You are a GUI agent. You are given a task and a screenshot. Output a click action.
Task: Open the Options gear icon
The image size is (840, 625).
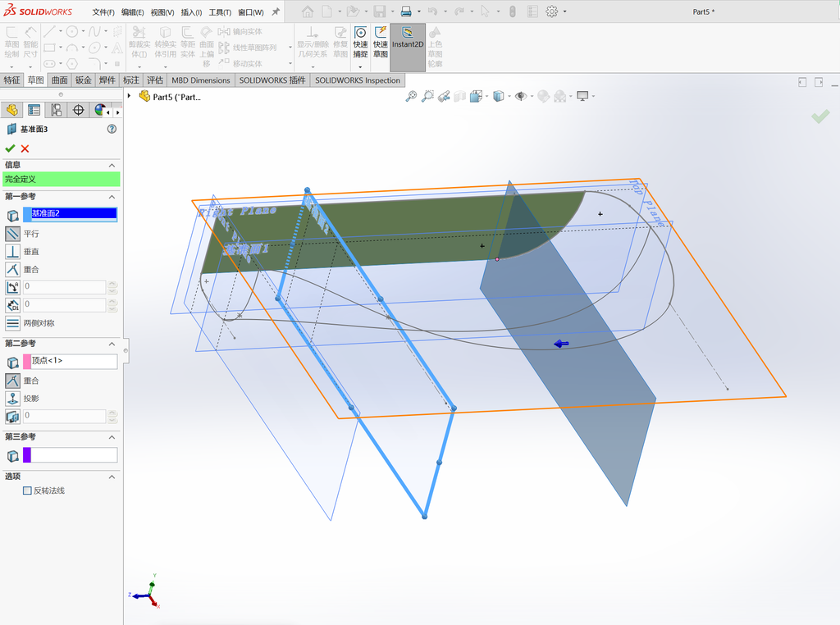tap(552, 11)
